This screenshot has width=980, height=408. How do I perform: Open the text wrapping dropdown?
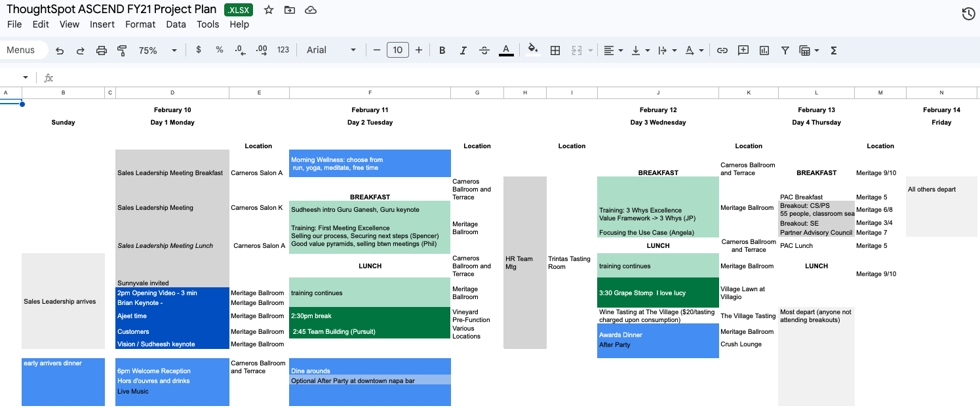tap(667, 51)
